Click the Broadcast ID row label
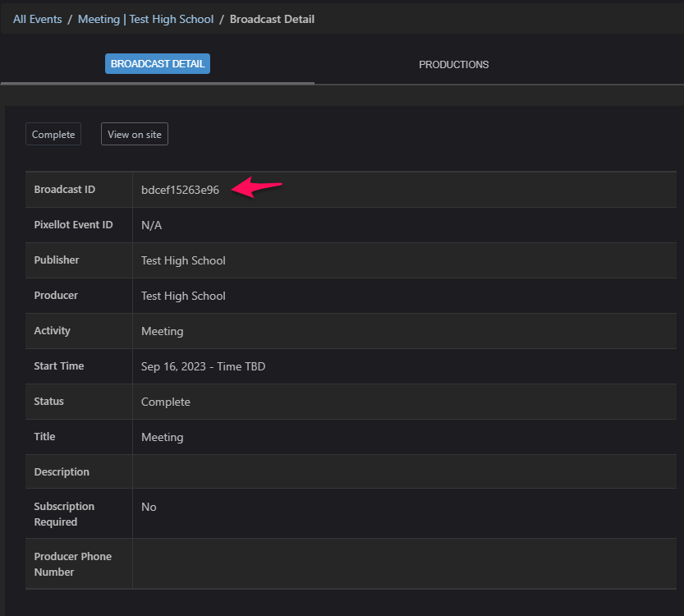The image size is (684, 616). (65, 190)
